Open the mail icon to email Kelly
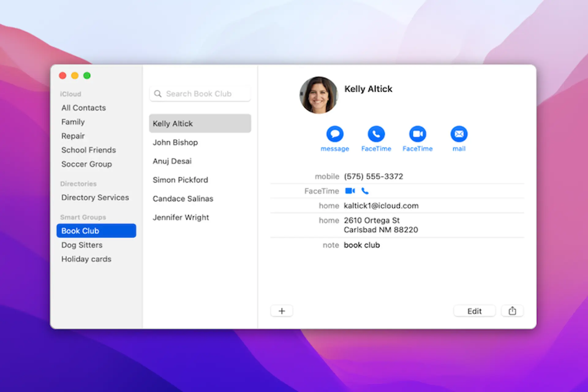 tap(459, 134)
